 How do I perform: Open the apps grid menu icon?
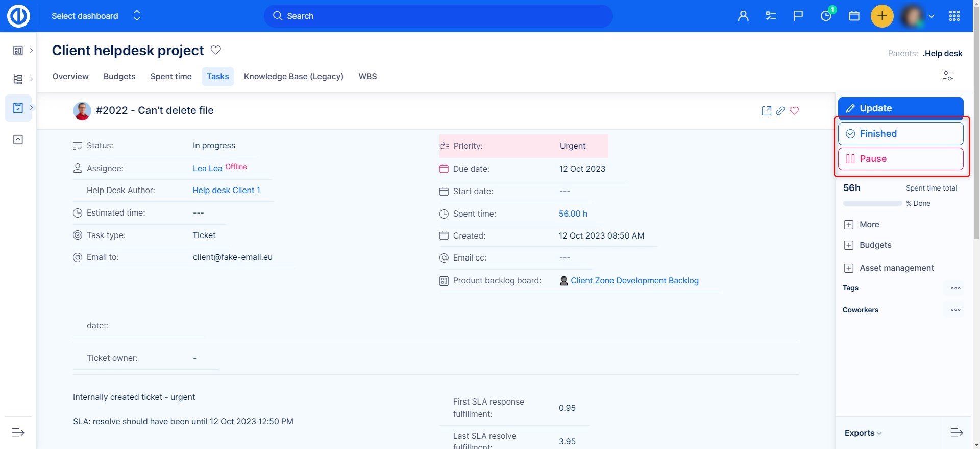tap(954, 16)
